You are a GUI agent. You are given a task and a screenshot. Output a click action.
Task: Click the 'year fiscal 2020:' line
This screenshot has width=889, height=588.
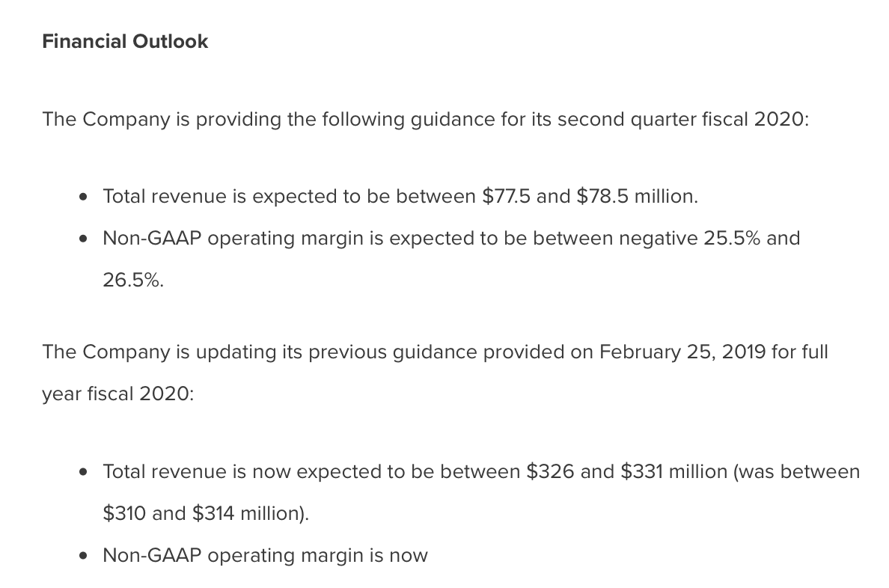(118, 393)
